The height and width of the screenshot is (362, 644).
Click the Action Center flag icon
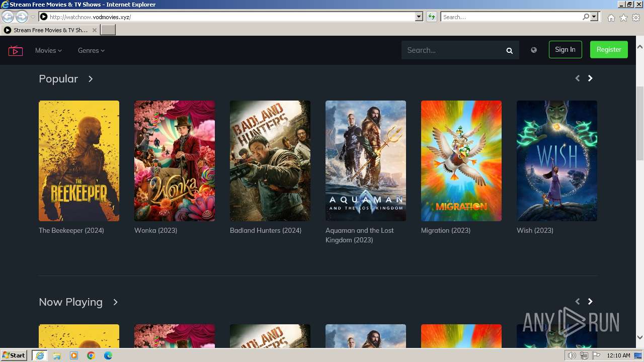point(596,355)
